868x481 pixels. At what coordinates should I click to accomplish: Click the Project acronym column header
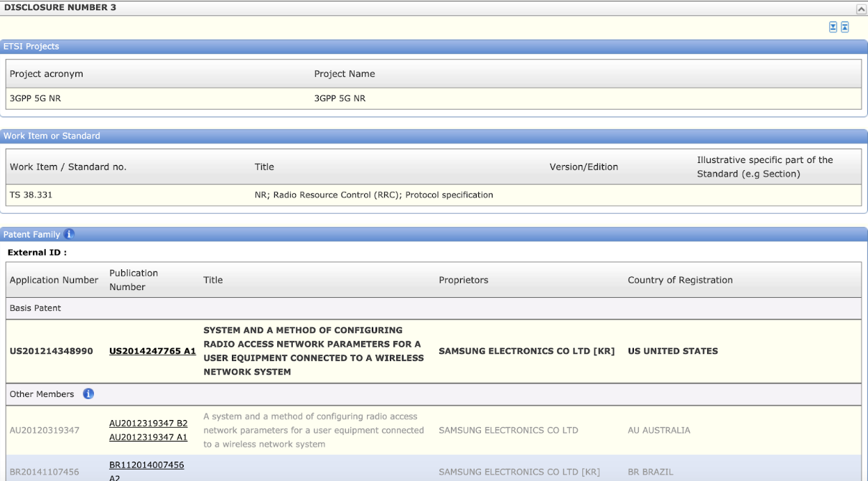[47, 74]
